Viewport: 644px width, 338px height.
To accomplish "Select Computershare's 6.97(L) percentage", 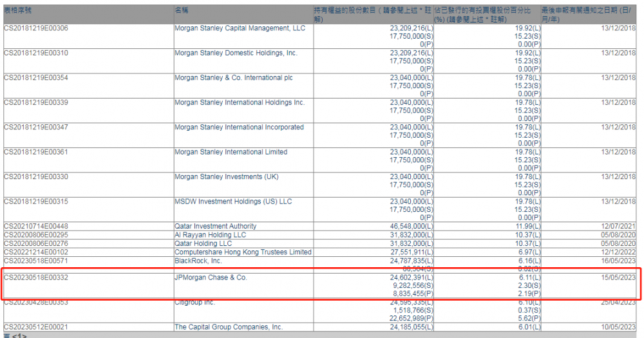I will [x=530, y=252].
